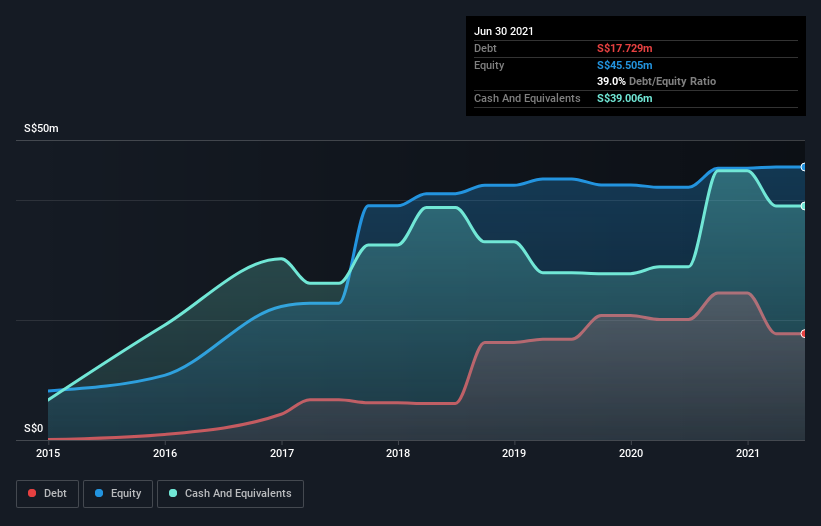Click the 2020 x-axis label
Viewport: 821px width, 526px height.
pos(631,453)
